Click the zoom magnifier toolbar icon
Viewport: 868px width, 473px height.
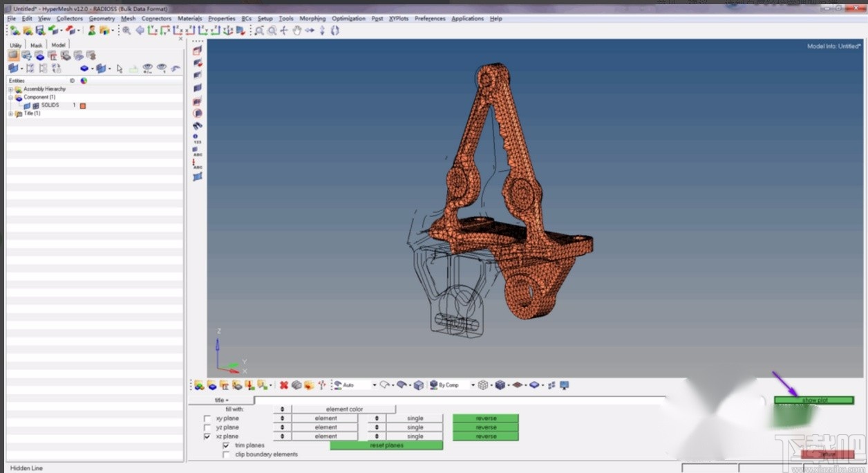point(126,30)
